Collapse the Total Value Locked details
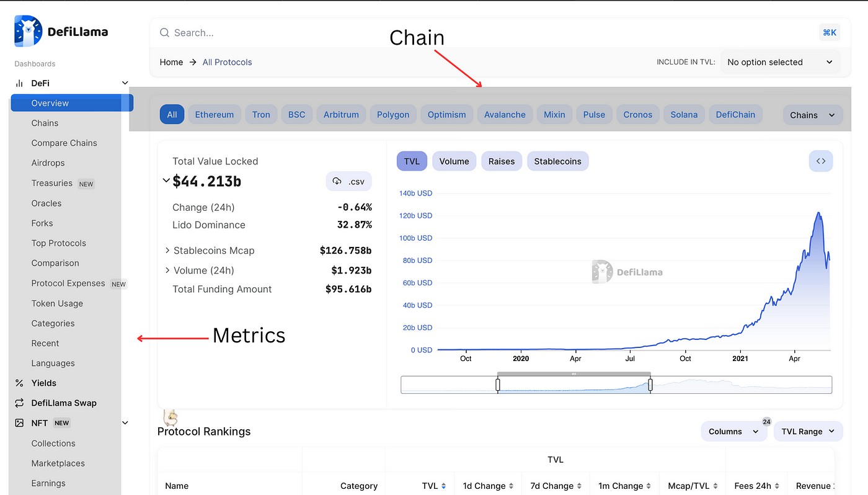868x495 pixels. [166, 181]
